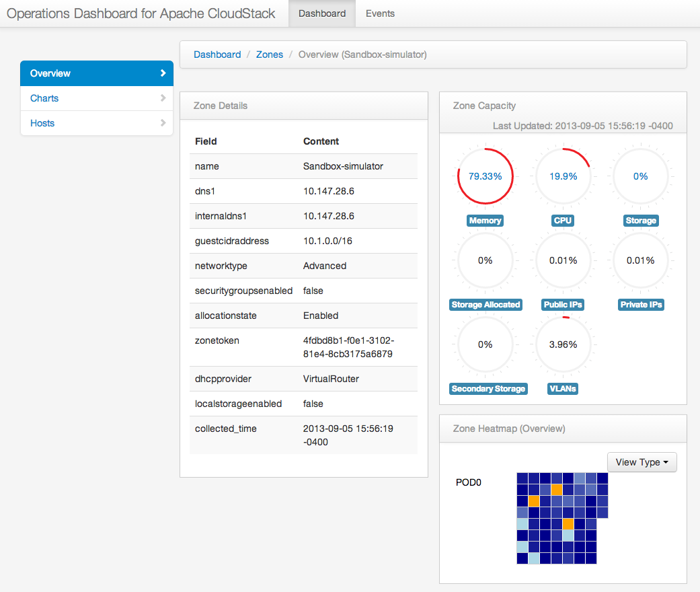Click the Storage Allocated 0% gauge
This screenshot has height=592, width=700.
point(485,260)
